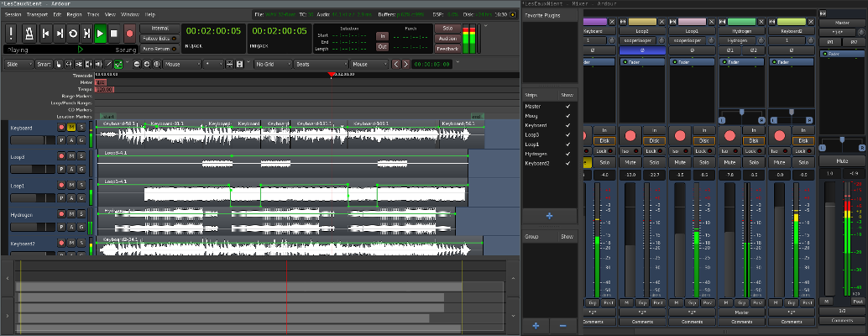
Task: Open the Region menu
Action: (x=74, y=14)
